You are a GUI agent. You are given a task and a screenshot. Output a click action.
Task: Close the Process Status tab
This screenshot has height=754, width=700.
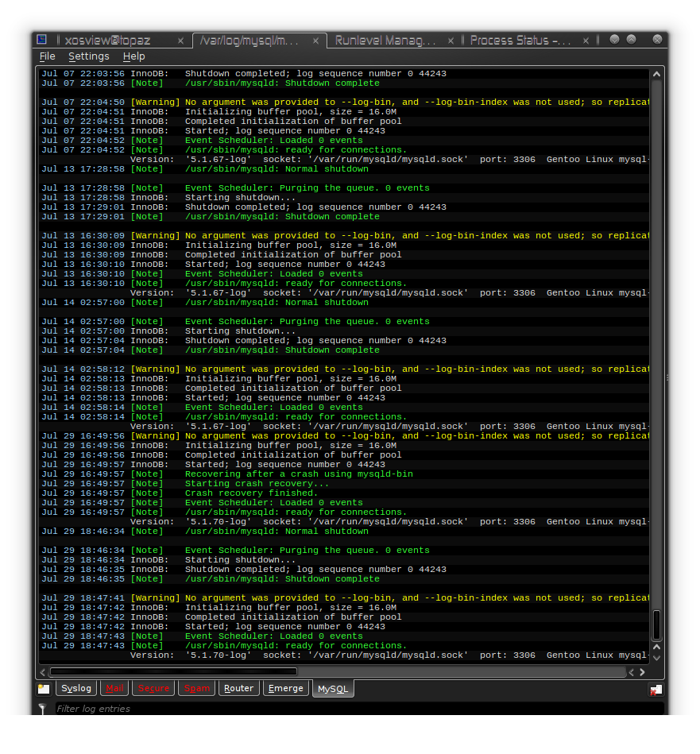(x=586, y=41)
